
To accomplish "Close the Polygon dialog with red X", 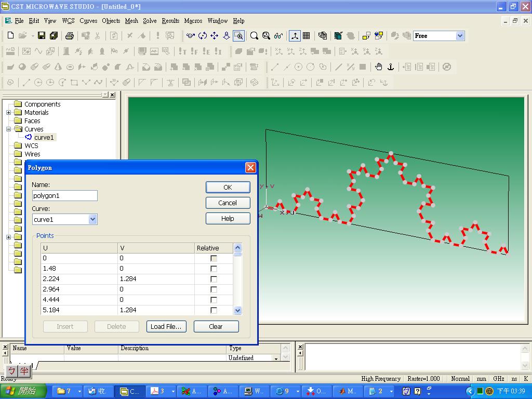I will (250, 167).
